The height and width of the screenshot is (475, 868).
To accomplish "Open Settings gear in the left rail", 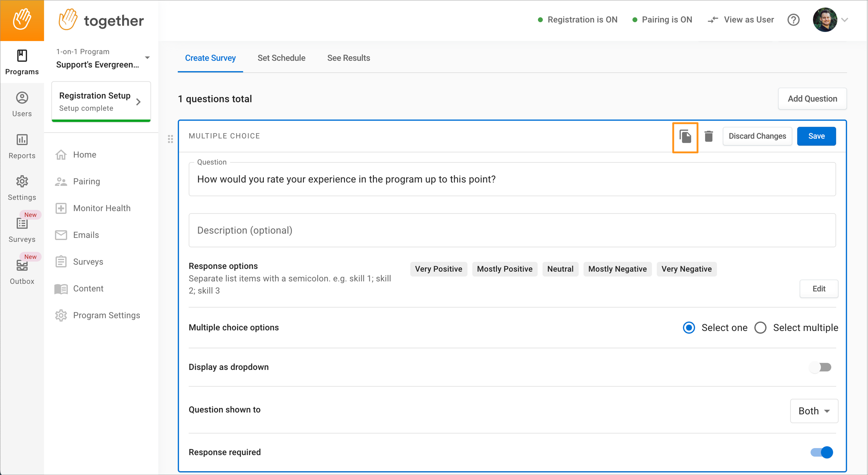I will pos(22,188).
